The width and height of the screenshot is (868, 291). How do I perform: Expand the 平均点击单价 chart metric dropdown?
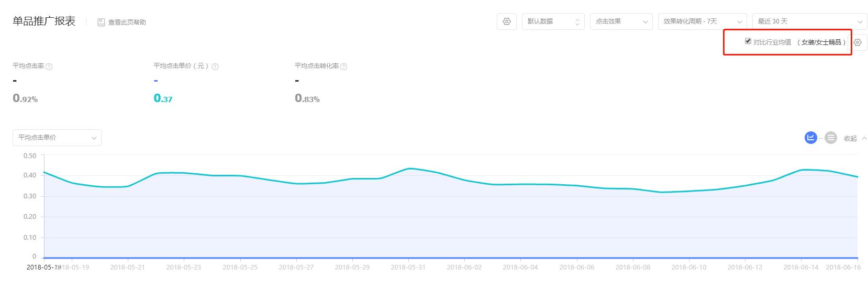coord(57,138)
